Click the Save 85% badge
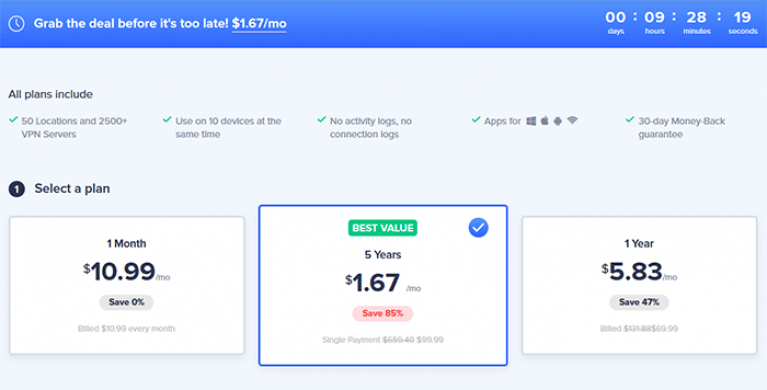 (383, 313)
